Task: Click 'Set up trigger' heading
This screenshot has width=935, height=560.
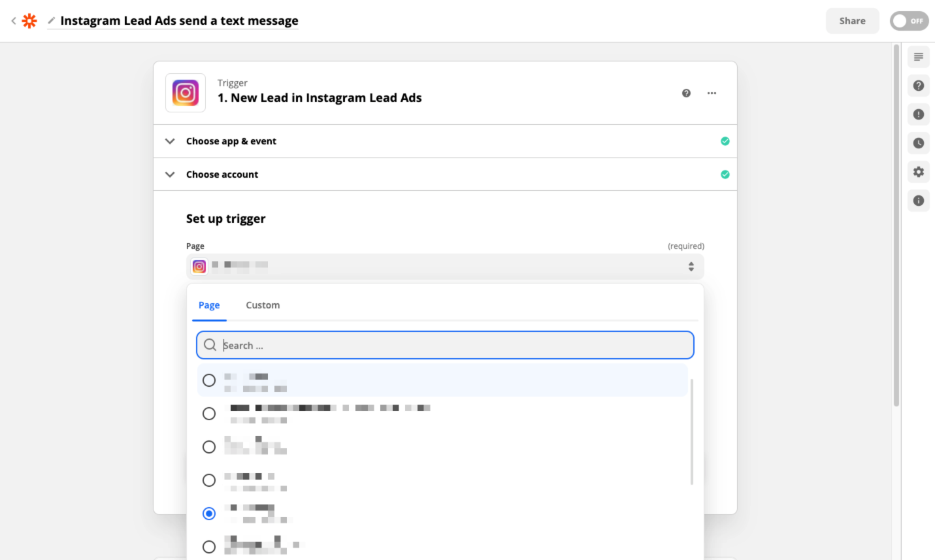Action: point(225,219)
